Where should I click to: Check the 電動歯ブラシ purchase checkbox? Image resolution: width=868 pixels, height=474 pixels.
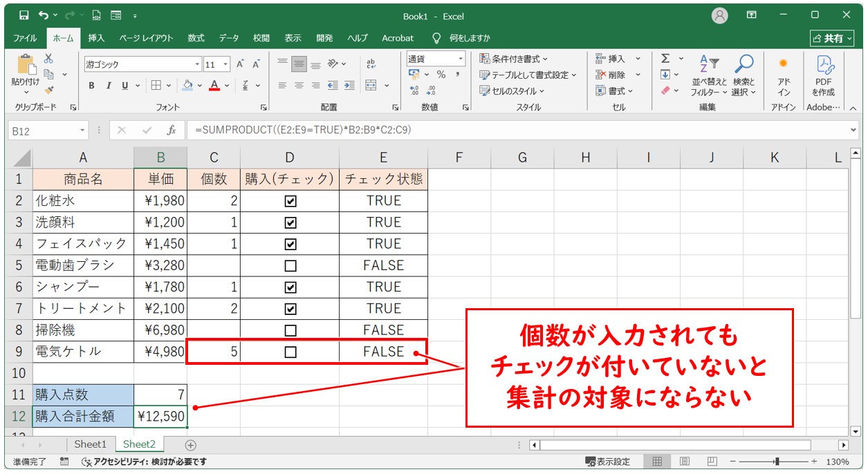(290, 265)
